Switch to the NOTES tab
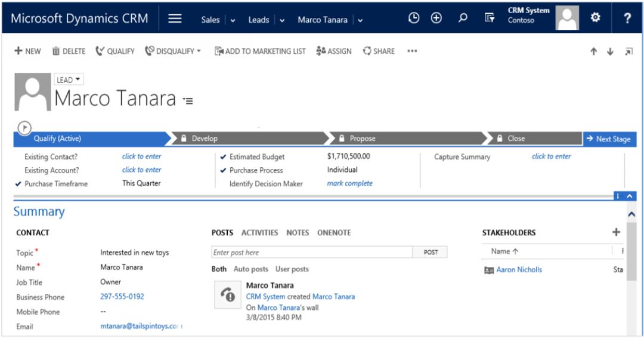 pos(298,233)
